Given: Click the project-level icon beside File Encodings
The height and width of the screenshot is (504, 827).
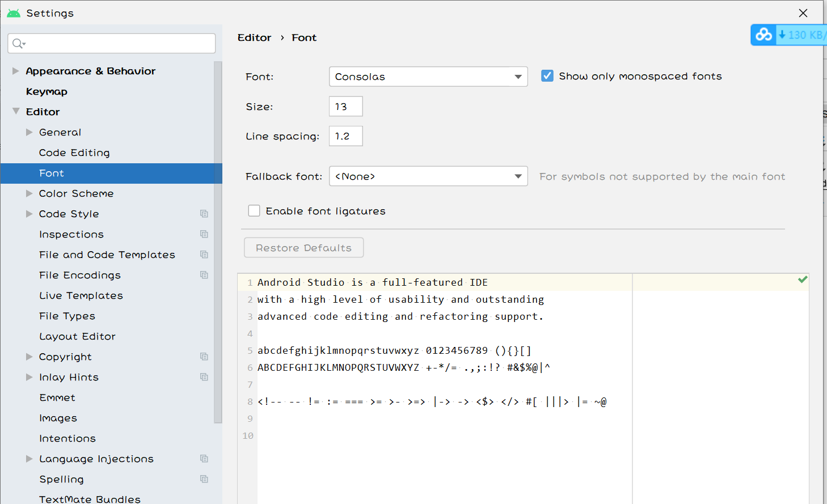Looking at the screenshot, I should 204,275.
